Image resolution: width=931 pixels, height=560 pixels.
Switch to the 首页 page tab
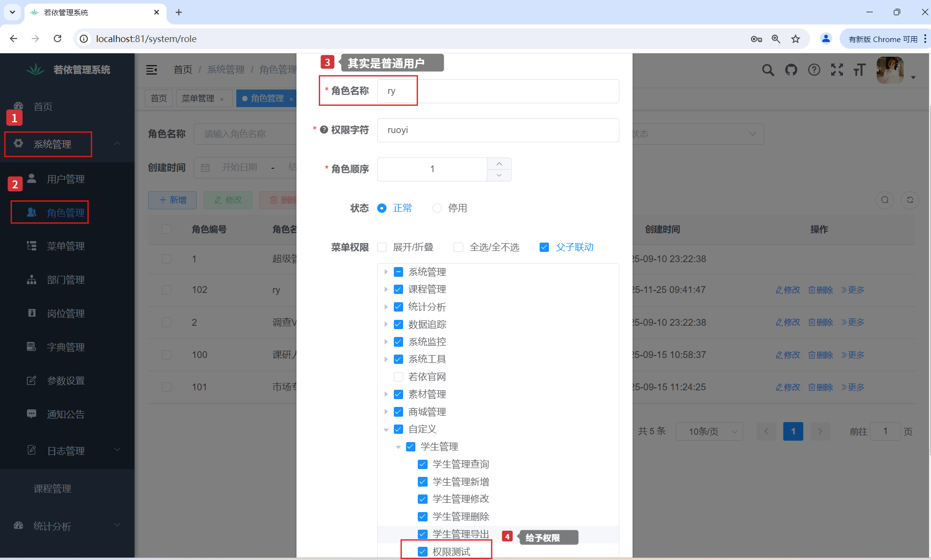(x=159, y=98)
